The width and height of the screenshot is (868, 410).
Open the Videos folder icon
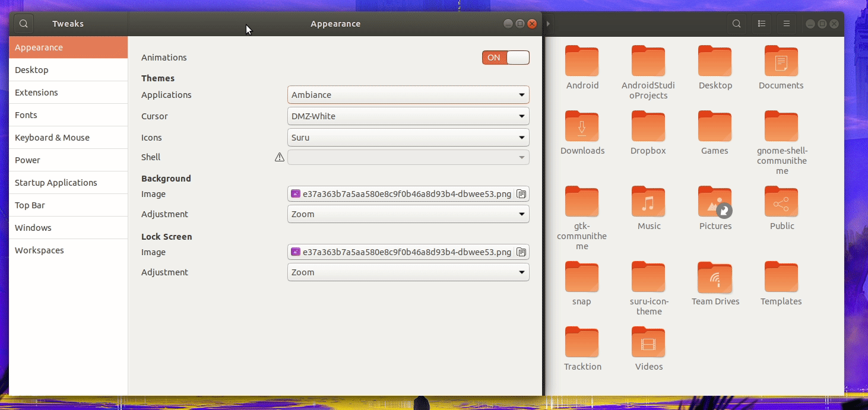click(648, 342)
